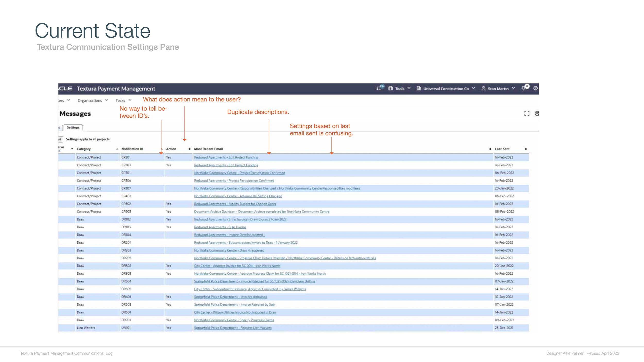This screenshot has height=362, width=644.
Task: Click the user profile icon beside Stan Martin
Action: pyautogui.click(x=483, y=88)
